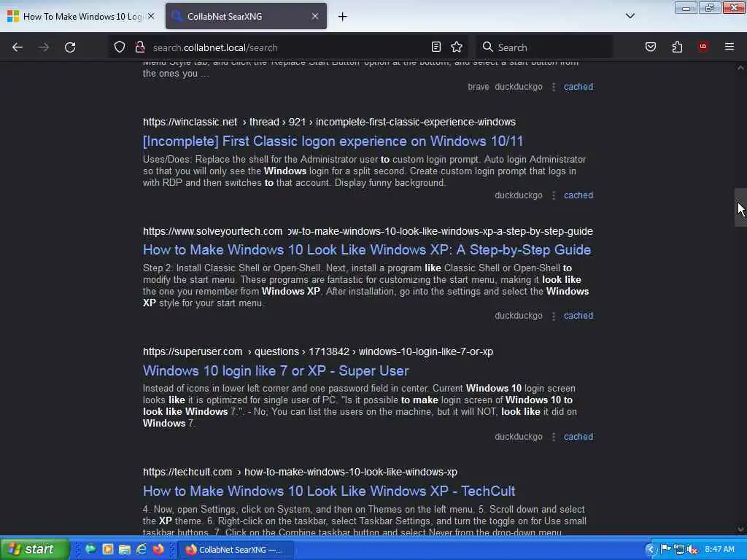Click the 8:47 AM taskbar clock

pyautogui.click(x=719, y=550)
